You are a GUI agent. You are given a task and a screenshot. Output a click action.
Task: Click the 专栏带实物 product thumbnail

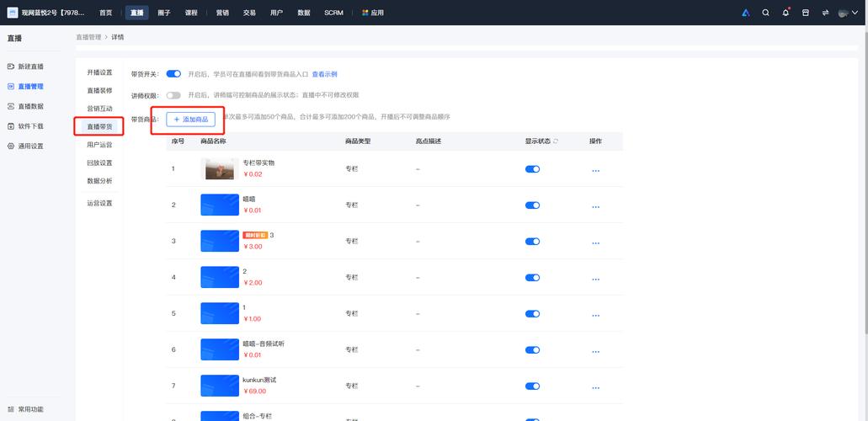click(220, 169)
